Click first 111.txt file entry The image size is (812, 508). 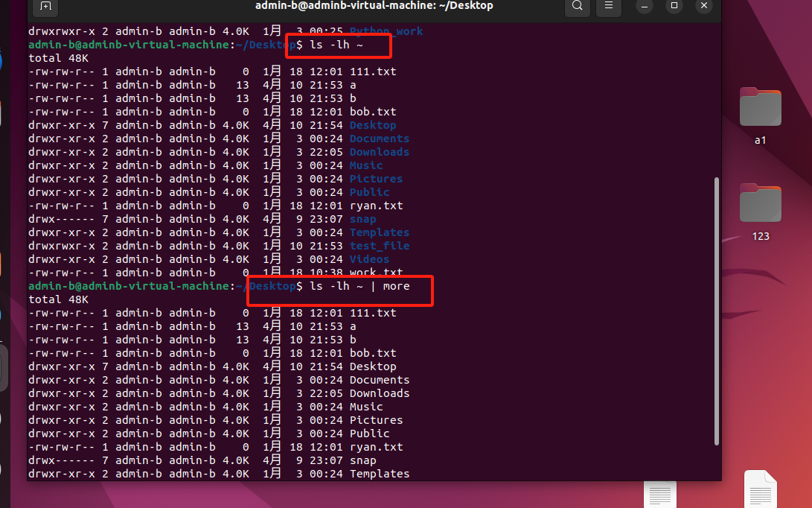tap(373, 72)
